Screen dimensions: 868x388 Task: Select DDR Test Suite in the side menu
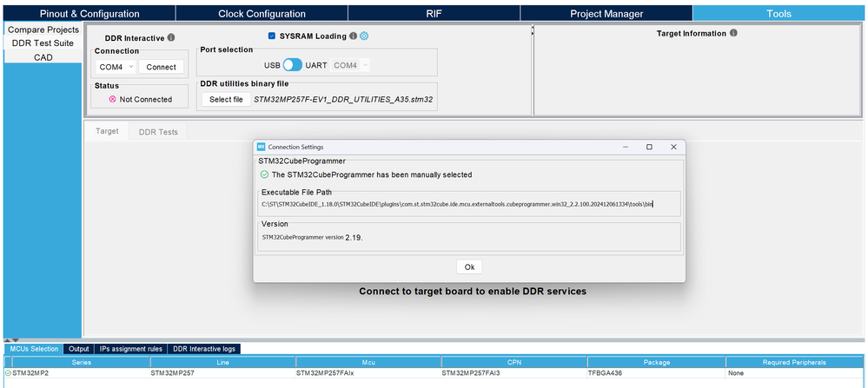tap(43, 43)
